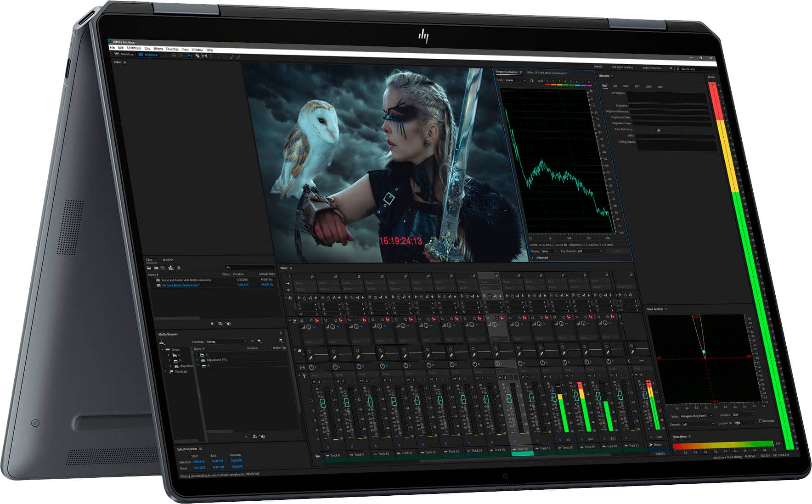This screenshot has height=504, width=812.
Task: Switch to the Radio Production workspace
Action: point(652,68)
